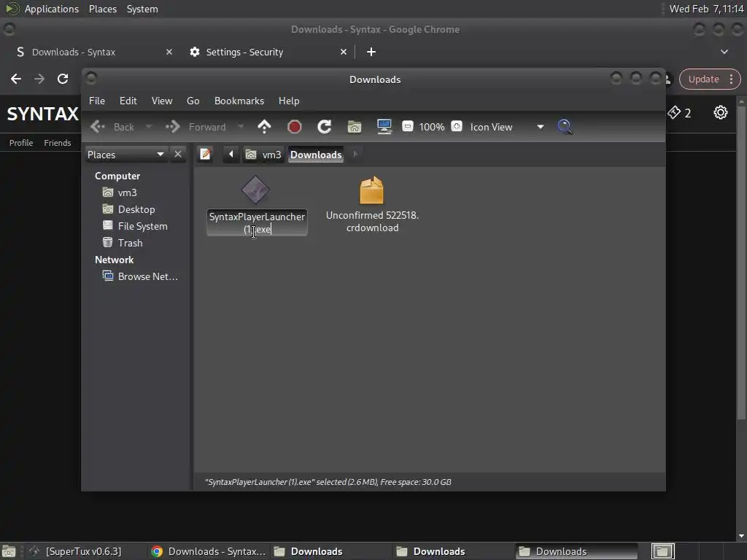747x560 pixels.
Task: Open the Go menu
Action: [193, 101]
